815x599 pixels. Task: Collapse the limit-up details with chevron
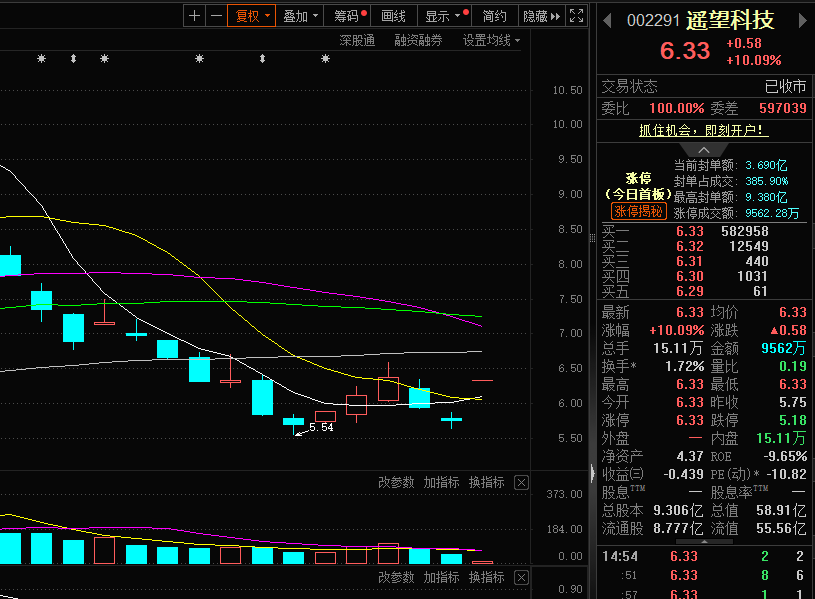[x=705, y=150]
